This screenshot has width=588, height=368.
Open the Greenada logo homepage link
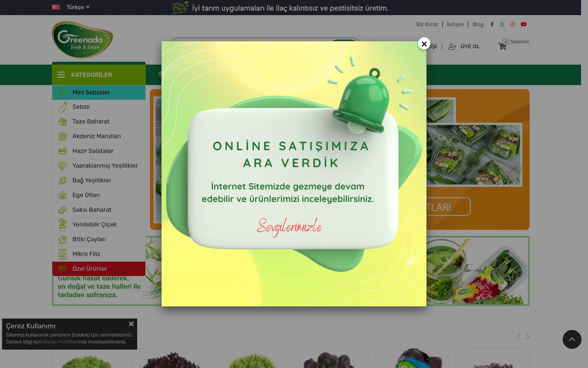82,40
